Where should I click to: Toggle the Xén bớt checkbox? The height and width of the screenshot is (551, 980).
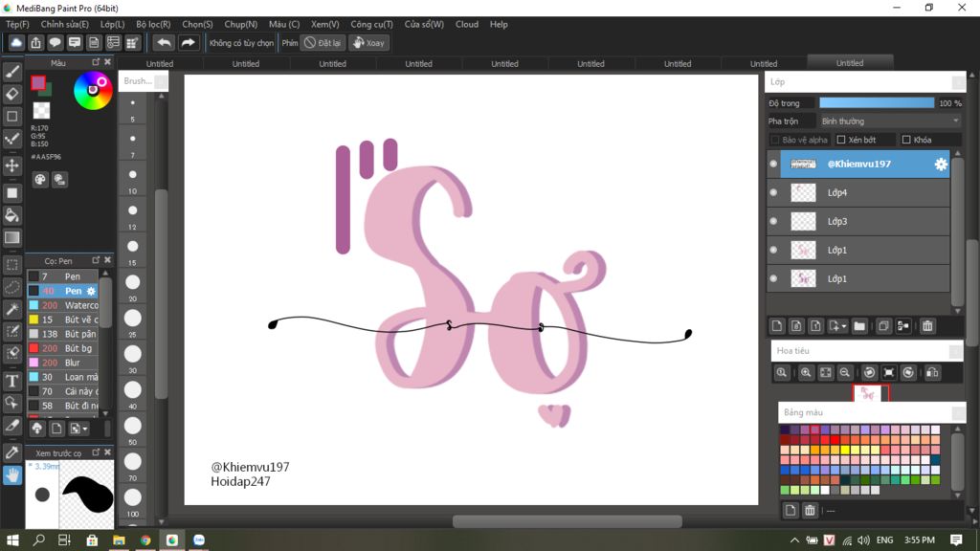pyautogui.click(x=841, y=140)
